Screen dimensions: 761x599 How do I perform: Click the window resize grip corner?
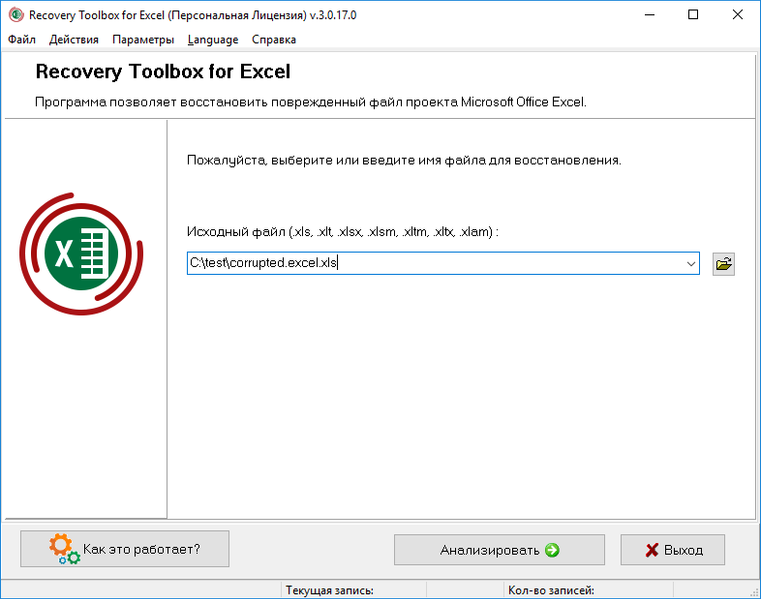(754, 592)
